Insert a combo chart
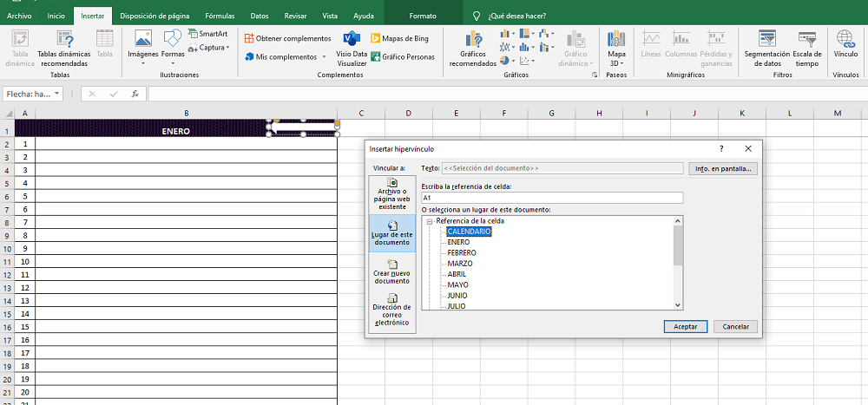868x405 pixels. [546, 48]
